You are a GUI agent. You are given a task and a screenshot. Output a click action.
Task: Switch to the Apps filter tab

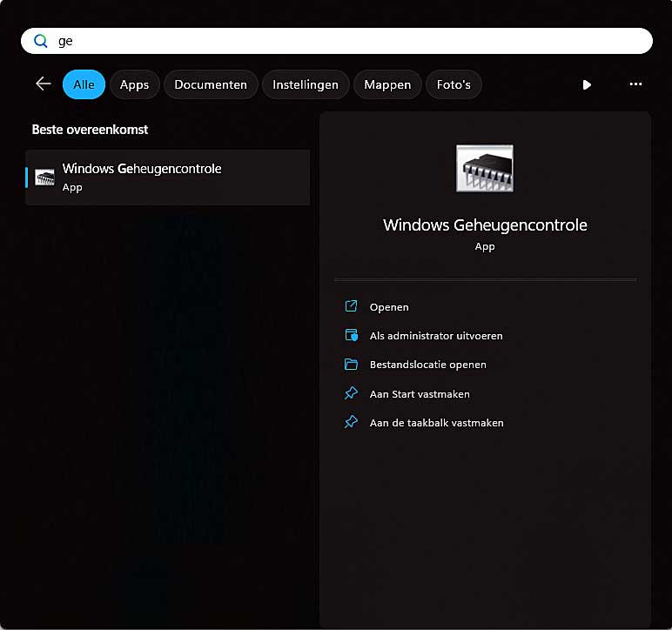click(x=134, y=84)
